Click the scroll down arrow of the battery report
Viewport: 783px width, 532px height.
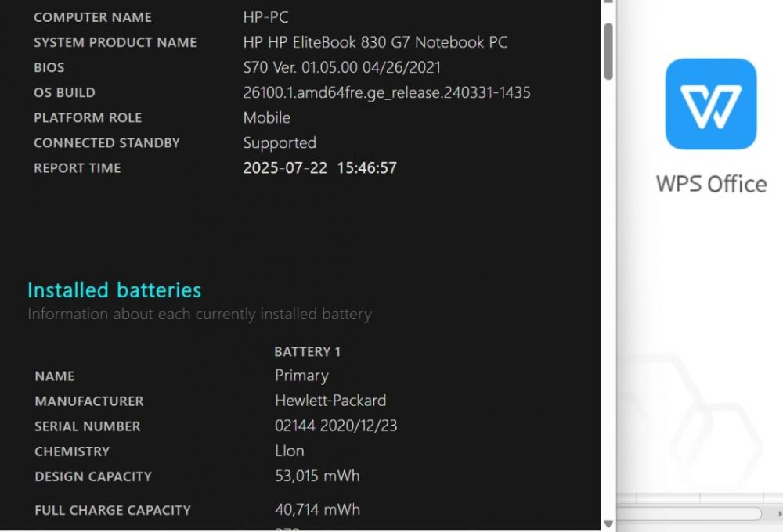[608, 524]
